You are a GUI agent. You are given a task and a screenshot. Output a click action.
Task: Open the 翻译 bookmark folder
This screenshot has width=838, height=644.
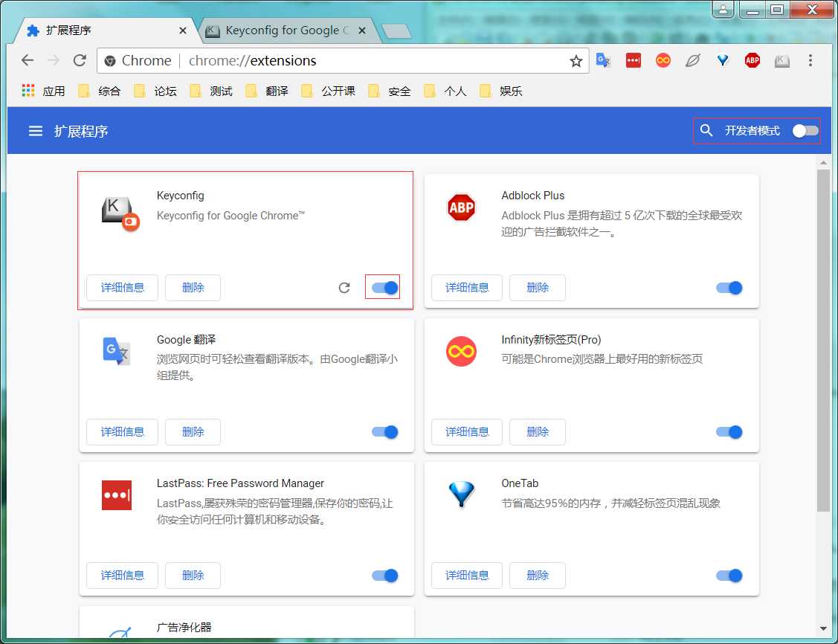tap(267, 91)
